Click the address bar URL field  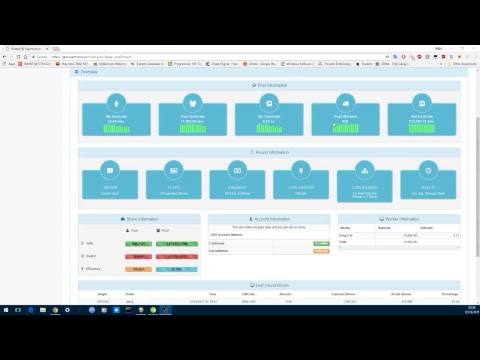(210, 57)
